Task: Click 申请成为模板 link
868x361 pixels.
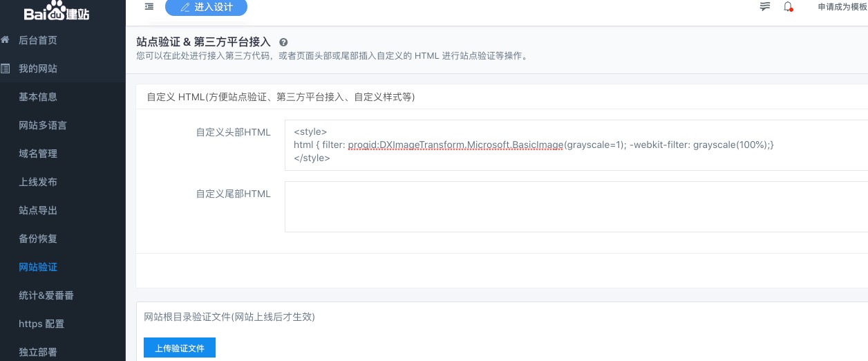Action: [842, 8]
